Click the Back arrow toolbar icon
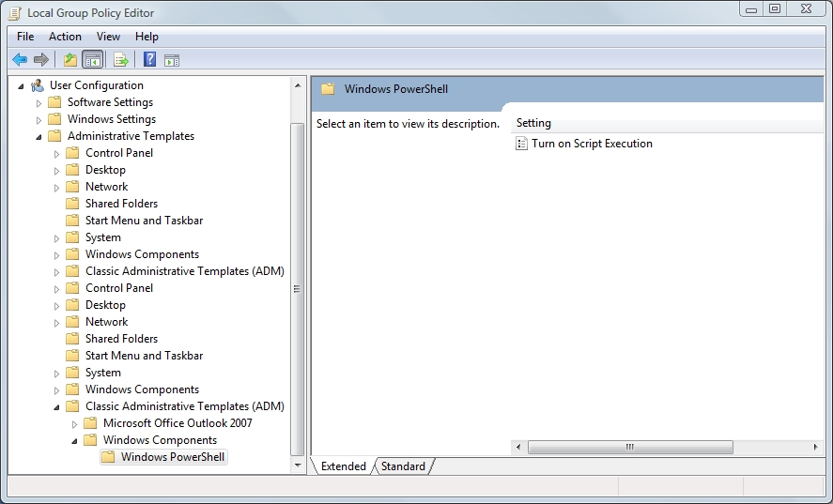This screenshot has height=504, width=833. [20, 60]
